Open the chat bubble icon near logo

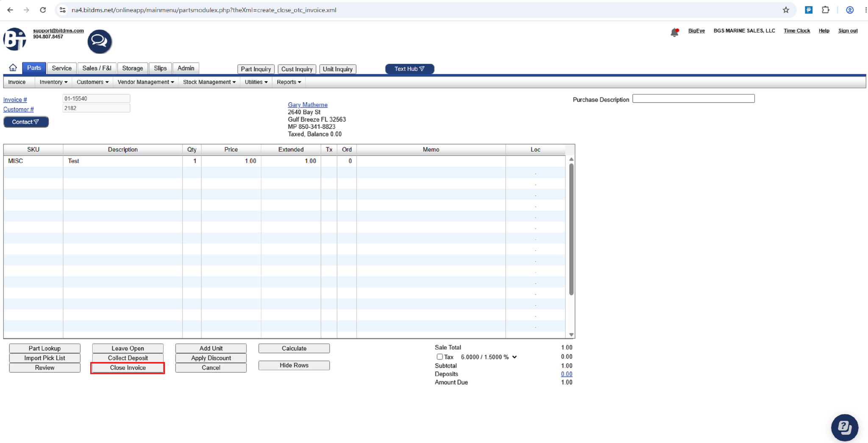click(x=100, y=41)
